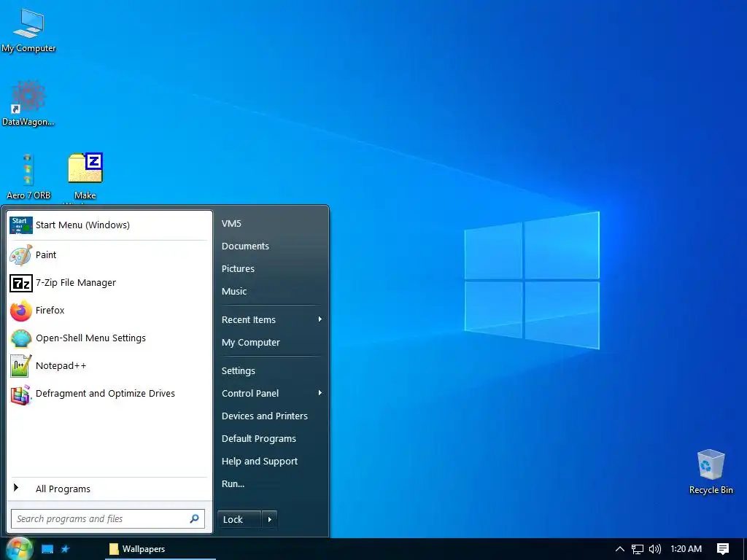Open Documents from start menu

pyautogui.click(x=245, y=246)
